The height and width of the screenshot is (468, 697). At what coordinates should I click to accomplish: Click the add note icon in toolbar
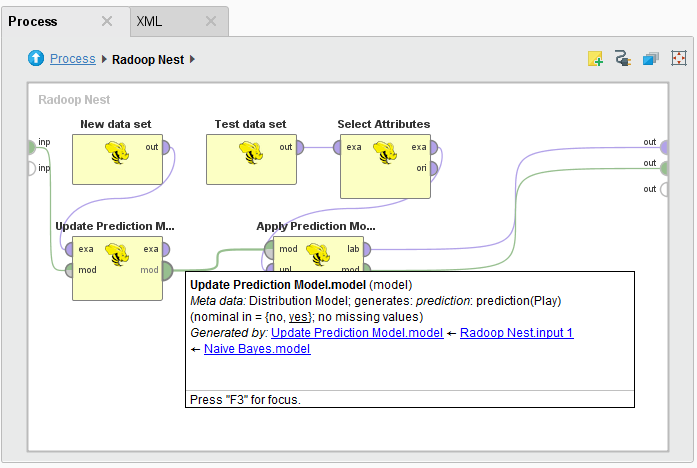pos(595,59)
